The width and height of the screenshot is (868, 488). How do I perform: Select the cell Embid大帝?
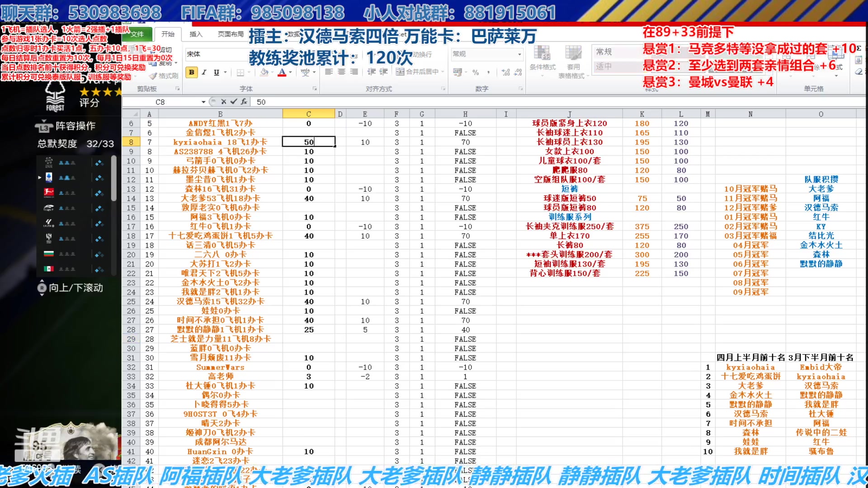[x=821, y=367]
